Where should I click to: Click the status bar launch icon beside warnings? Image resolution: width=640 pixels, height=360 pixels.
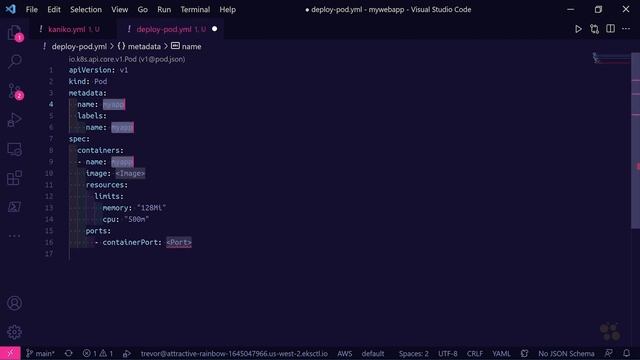[127, 353]
